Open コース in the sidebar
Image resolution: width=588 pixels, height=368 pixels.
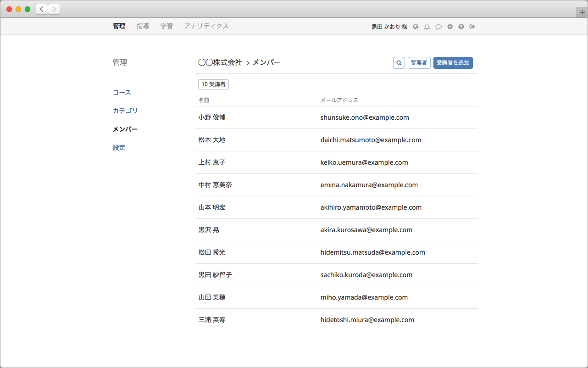coord(122,93)
